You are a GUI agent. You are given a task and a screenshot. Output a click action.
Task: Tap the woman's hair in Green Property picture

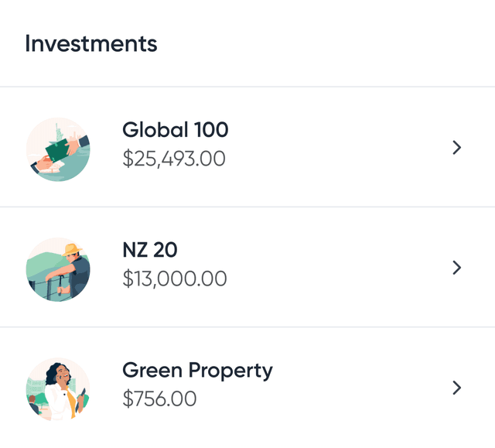click(x=53, y=373)
